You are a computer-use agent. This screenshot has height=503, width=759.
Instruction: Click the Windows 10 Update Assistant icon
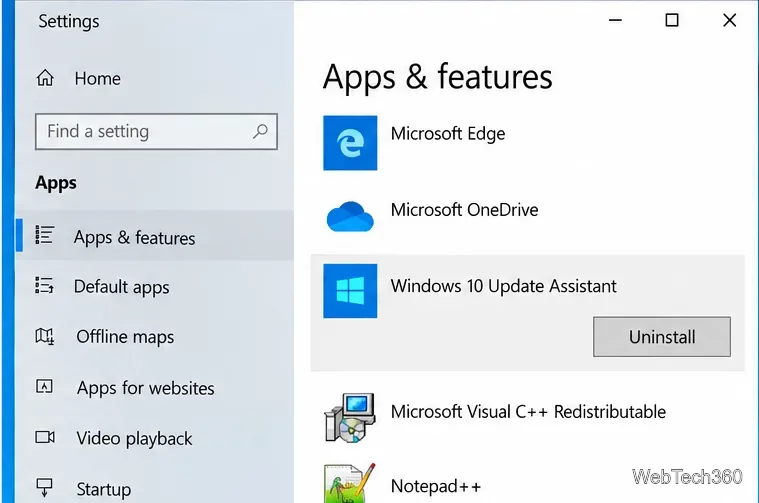tap(350, 291)
